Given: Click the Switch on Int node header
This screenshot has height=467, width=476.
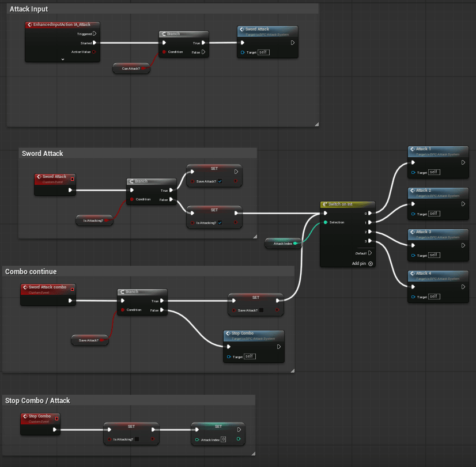Looking at the screenshot, I should (x=348, y=204).
